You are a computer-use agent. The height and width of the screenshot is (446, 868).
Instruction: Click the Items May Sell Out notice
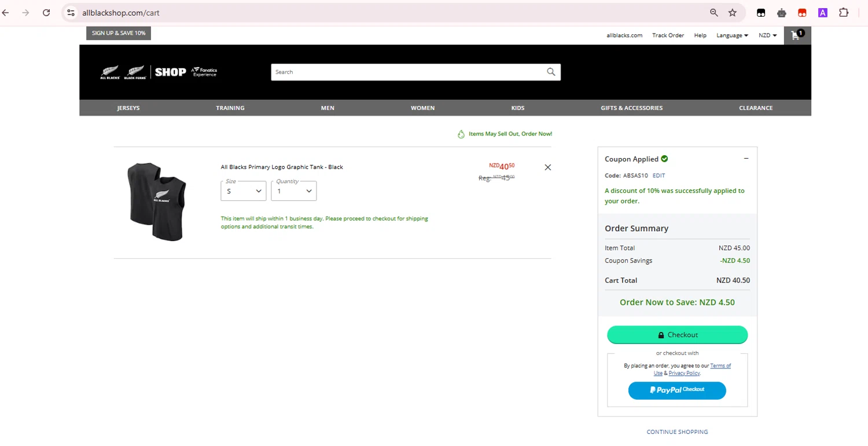click(505, 134)
